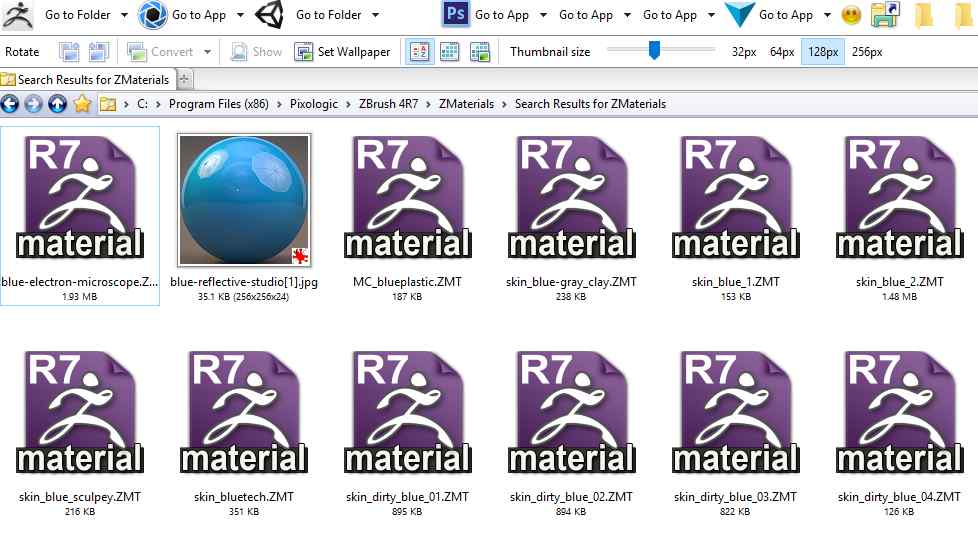Click the KeyShot app icon
The width and height of the screenshot is (978, 535).
152,16
